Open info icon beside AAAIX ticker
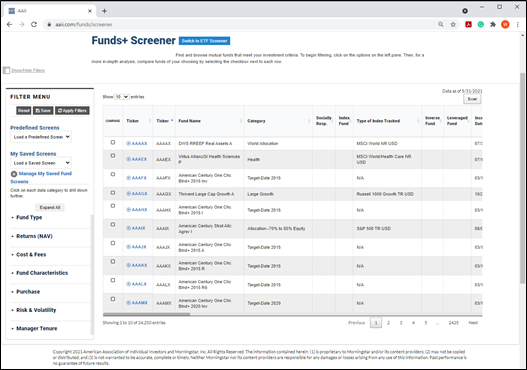The height and width of the screenshot is (370, 527). coord(128,228)
